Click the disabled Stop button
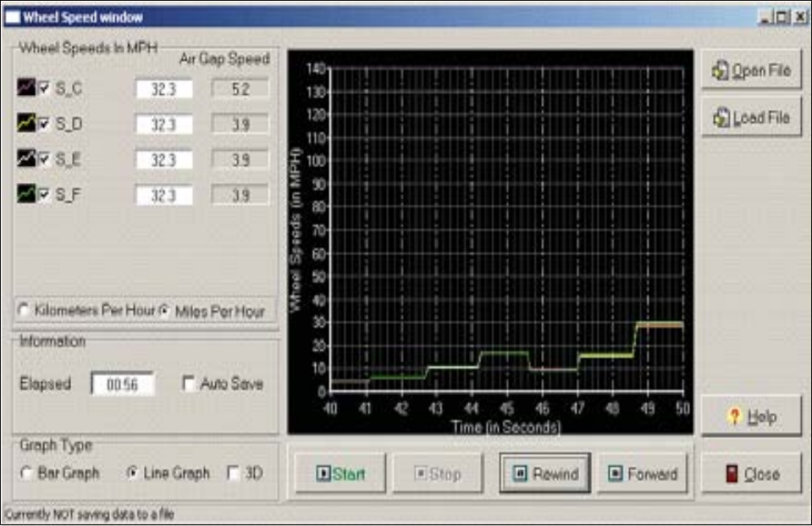 438,473
